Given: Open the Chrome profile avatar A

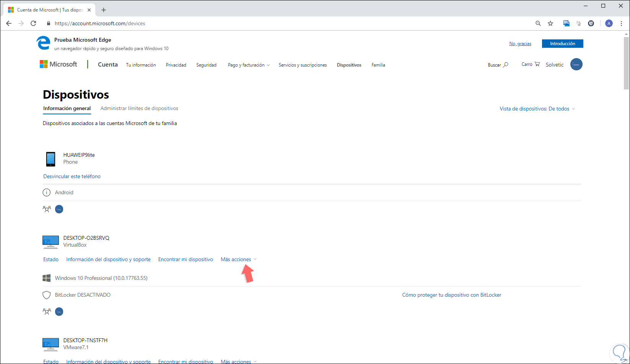Looking at the screenshot, I should coord(609,23).
